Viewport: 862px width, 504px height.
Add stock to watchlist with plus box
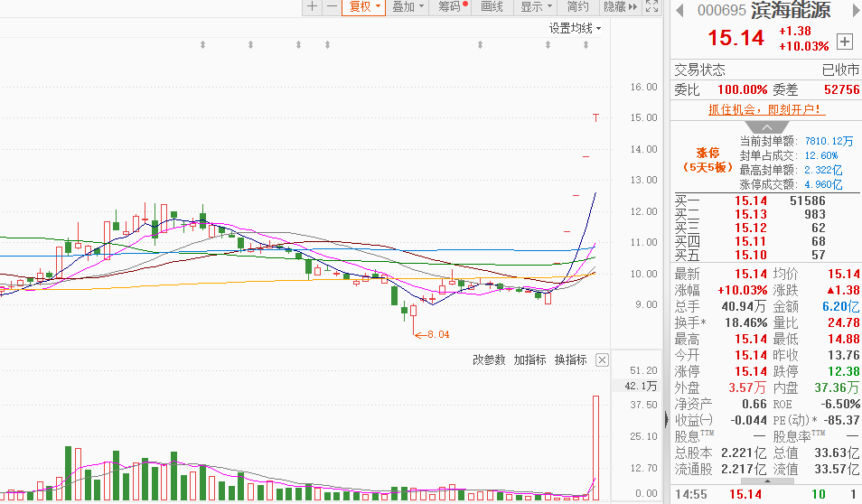(845, 41)
